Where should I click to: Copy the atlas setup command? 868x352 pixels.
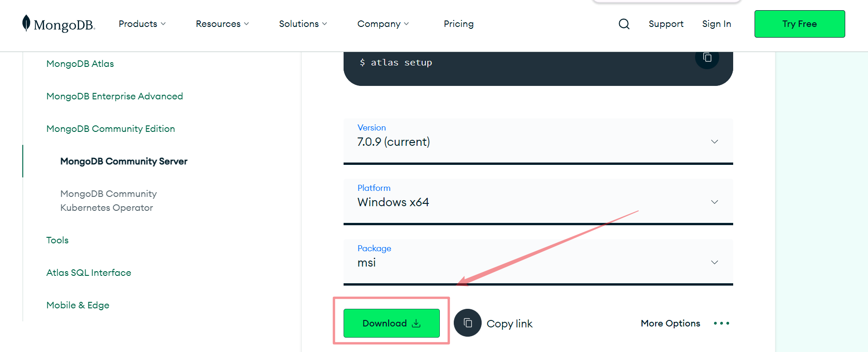(x=707, y=58)
